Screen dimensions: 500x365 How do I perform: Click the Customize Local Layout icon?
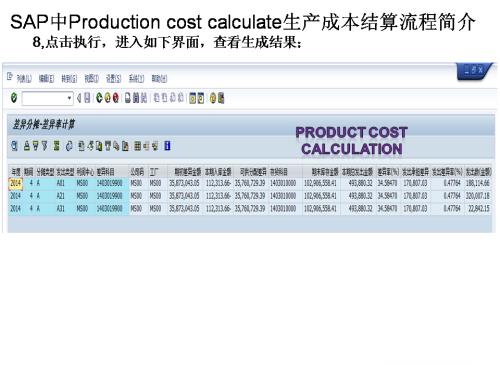pyautogui.click(x=221, y=98)
